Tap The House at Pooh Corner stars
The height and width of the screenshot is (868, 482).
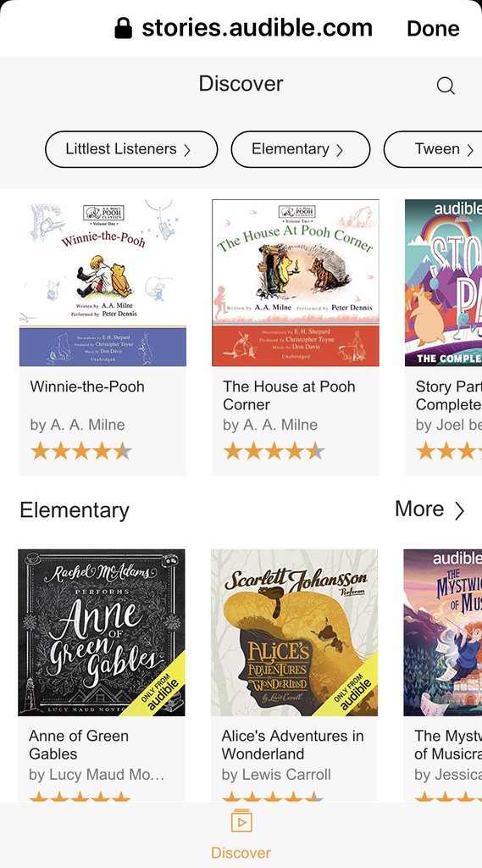[274, 451]
